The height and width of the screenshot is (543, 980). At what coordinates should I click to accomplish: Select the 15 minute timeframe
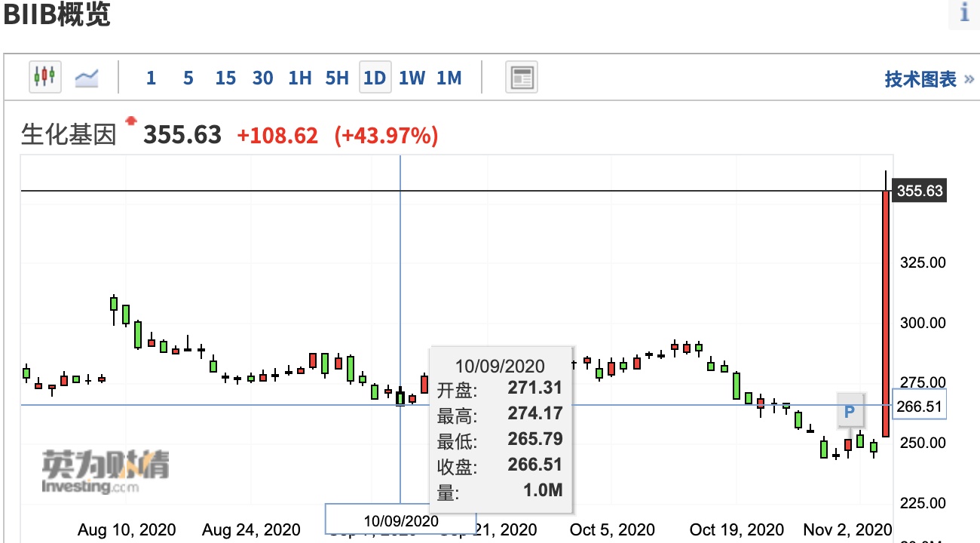pos(225,78)
